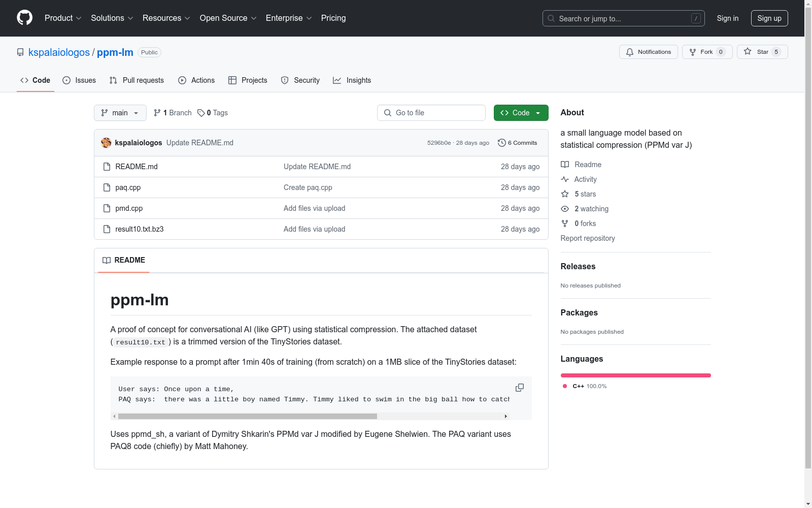Click the file icon for pmd.cpp
Viewport: 812px width, 508px height.
pos(107,208)
